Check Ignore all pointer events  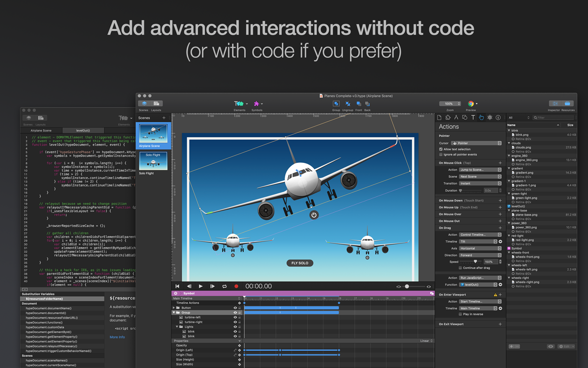441,155
